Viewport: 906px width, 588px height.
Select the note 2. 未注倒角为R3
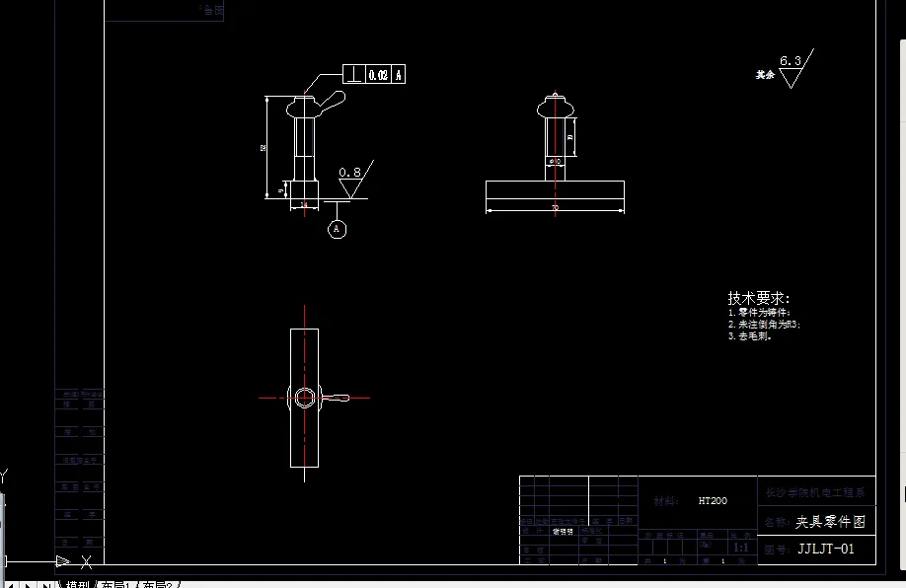tap(765, 324)
